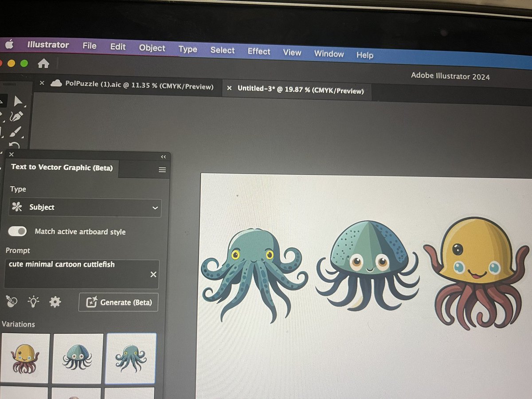The width and height of the screenshot is (532, 399).
Task: Open the gear settings in Text to Vector panel
Action: point(55,302)
